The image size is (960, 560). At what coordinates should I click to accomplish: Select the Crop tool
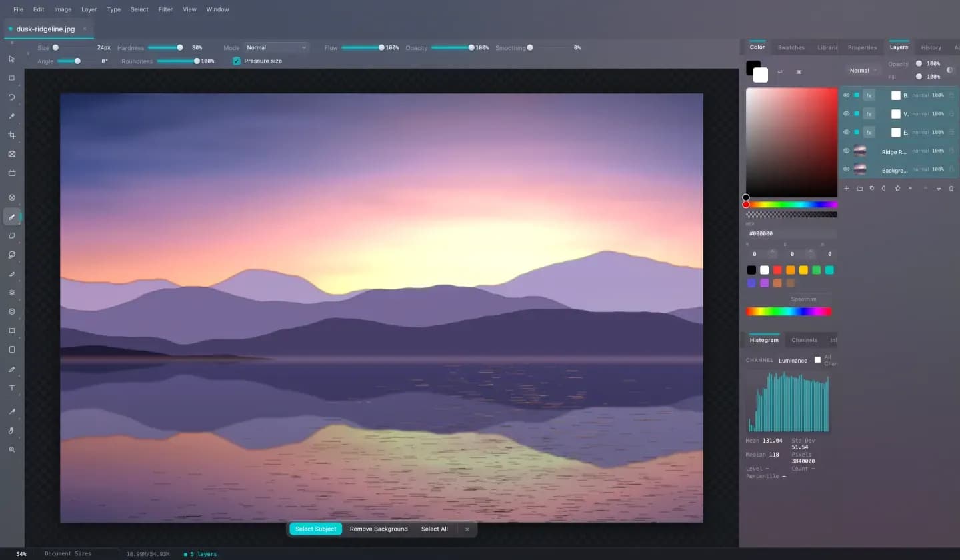pyautogui.click(x=11, y=135)
